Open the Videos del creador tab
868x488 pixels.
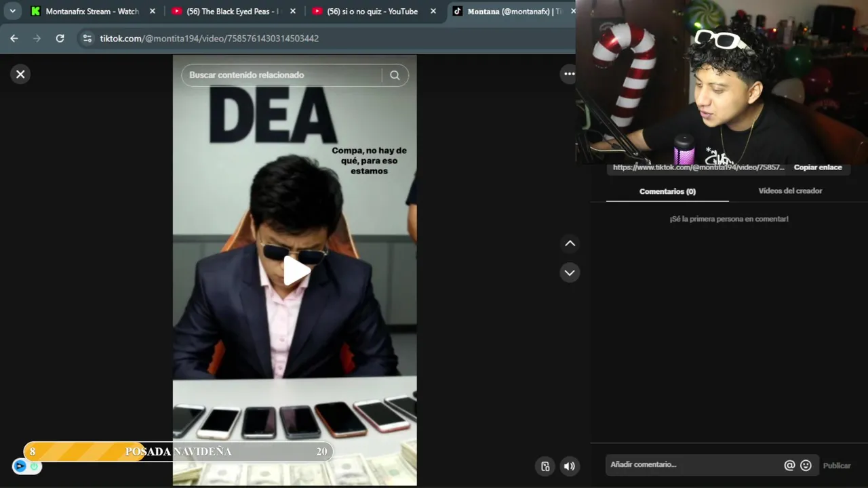790,191
